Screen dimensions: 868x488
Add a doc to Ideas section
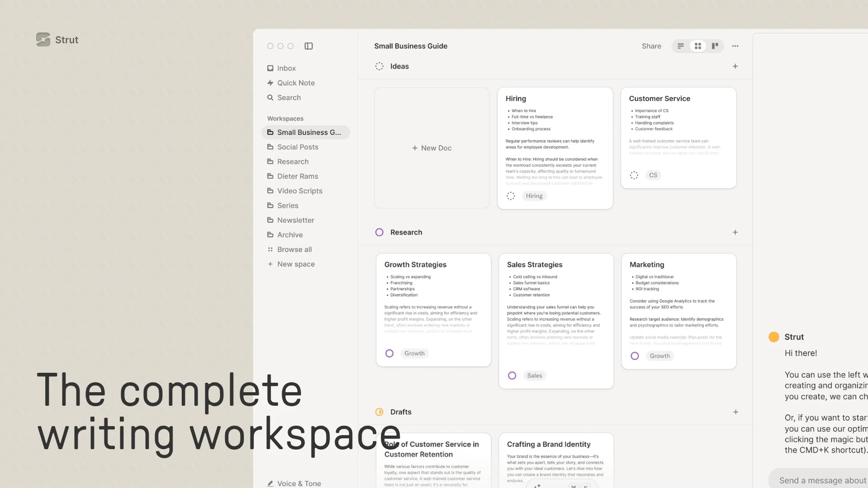tap(735, 66)
